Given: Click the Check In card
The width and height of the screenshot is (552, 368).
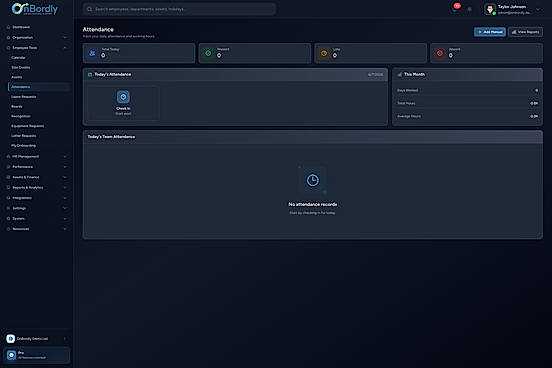Looking at the screenshot, I should coord(123,104).
